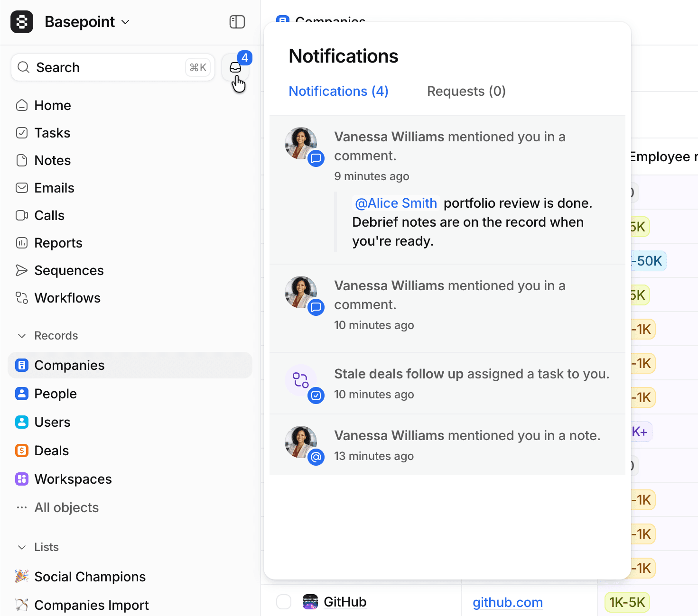Image resolution: width=698 pixels, height=616 pixels.
Task: Switch to the Requests (0) tab
Action: coord(466,91)
